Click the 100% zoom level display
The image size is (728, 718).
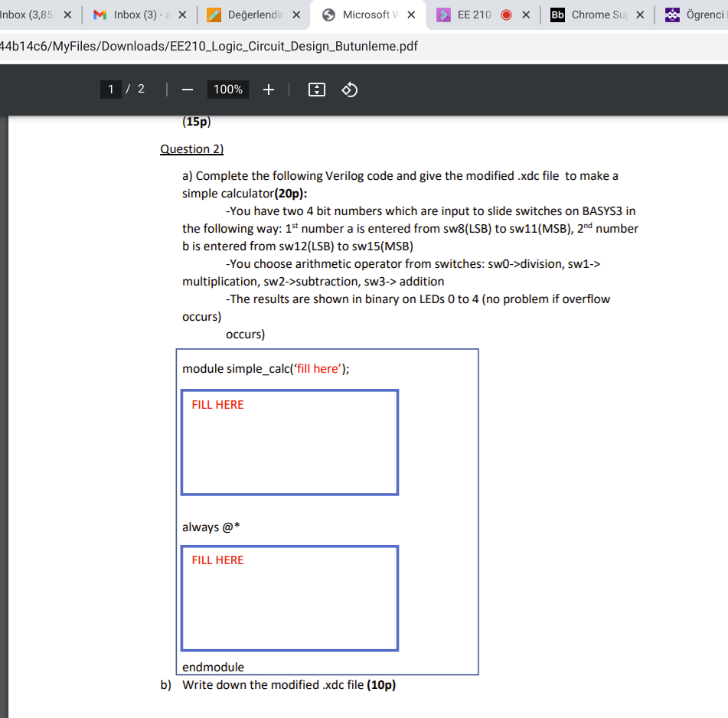pos(227,90)
